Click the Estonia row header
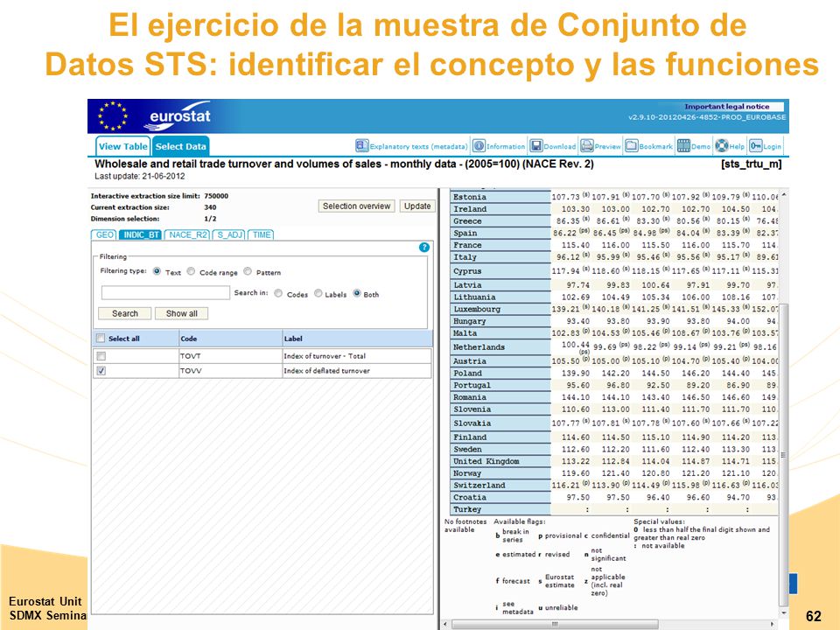Image resolution: width=840 pixels, height=630 pixels. (500, 197)
